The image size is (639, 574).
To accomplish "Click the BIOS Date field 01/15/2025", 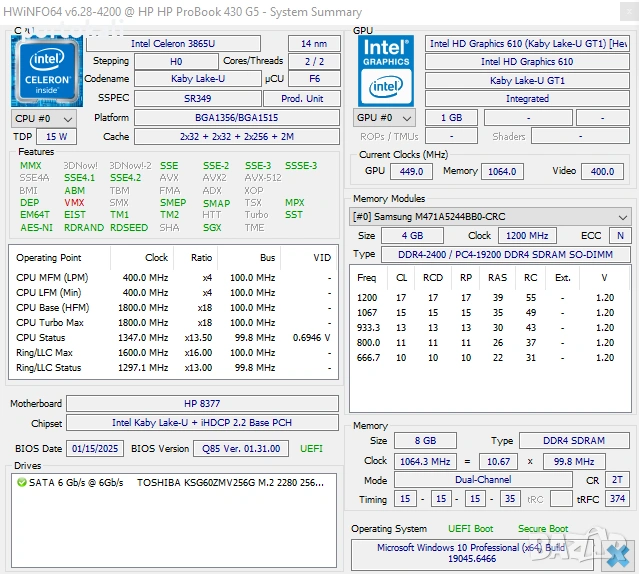I will point(94,449).
